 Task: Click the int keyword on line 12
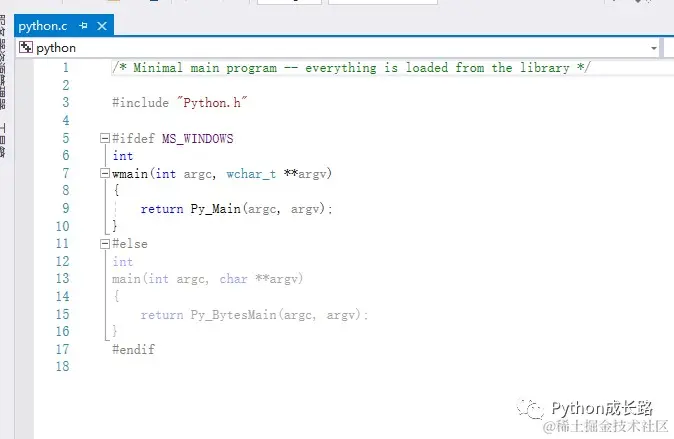[123, 261]
